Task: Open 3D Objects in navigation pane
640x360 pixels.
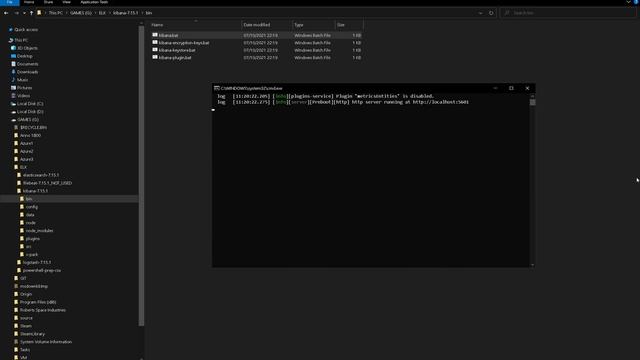Action: (27, 48)
